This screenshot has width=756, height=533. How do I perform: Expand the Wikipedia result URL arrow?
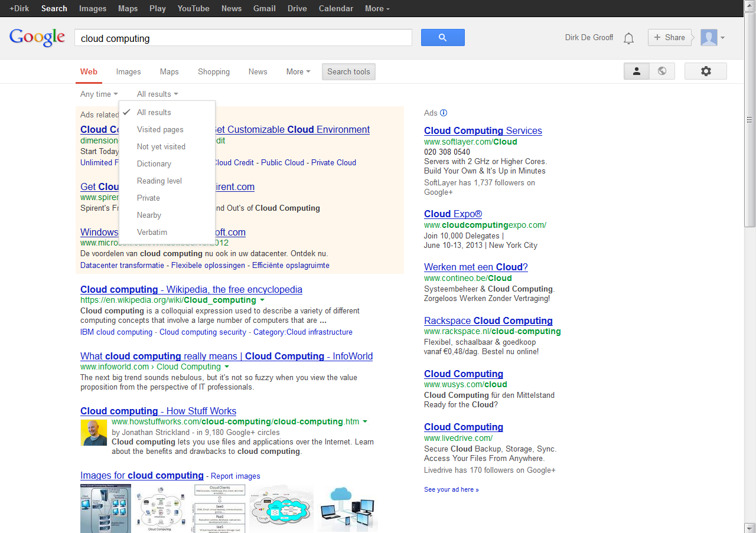262,300
